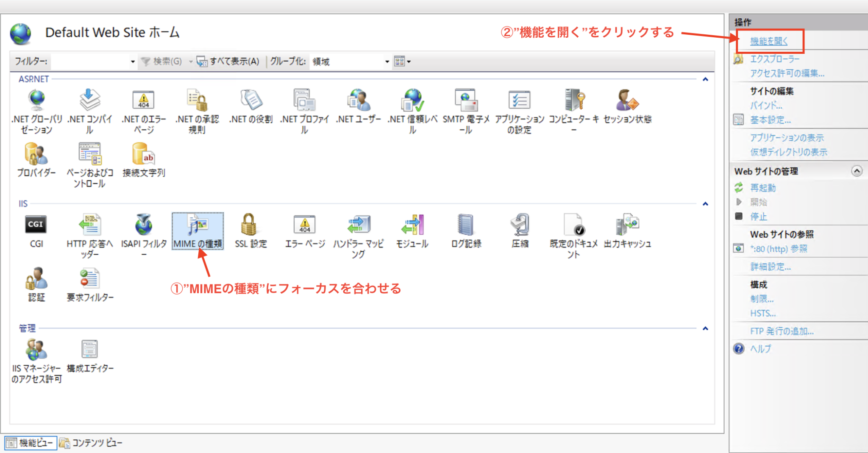
Task: Click the 機能を開く link
Action: pyautogui.click(x=769, y=42)
